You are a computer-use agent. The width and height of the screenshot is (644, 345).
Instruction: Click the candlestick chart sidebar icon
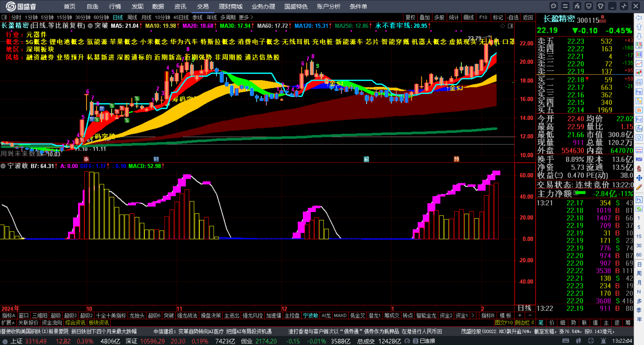tap(639, 73)
